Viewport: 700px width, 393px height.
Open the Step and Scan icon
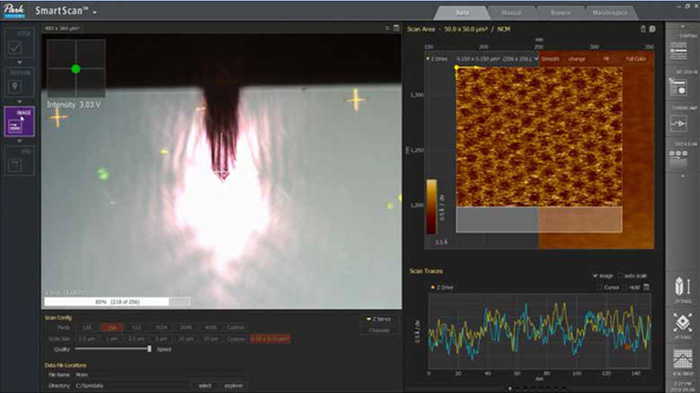[679, 157]
